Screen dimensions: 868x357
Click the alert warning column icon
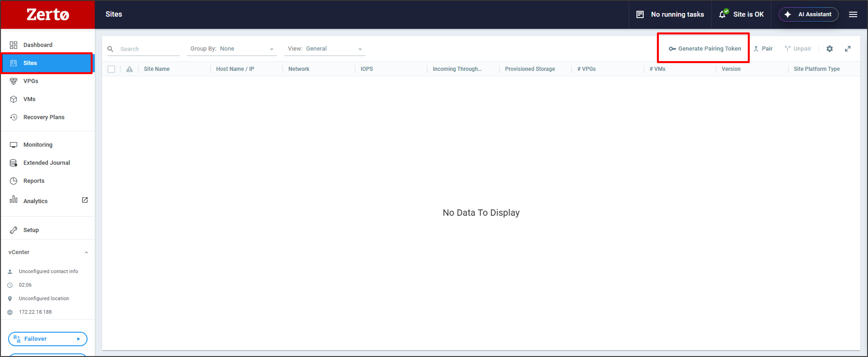click(x=129, y=69)
